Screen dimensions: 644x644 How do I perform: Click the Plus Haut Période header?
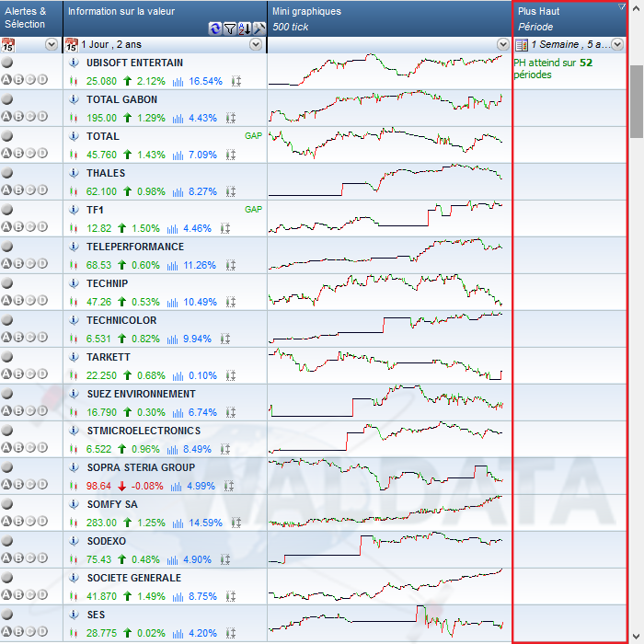tap(569, 18)
